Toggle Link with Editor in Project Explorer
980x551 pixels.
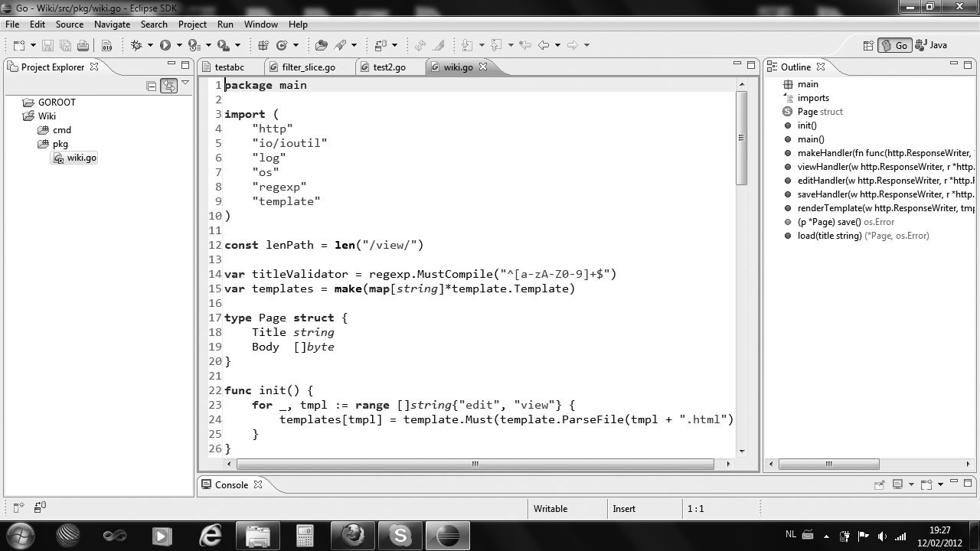[168, 86]
